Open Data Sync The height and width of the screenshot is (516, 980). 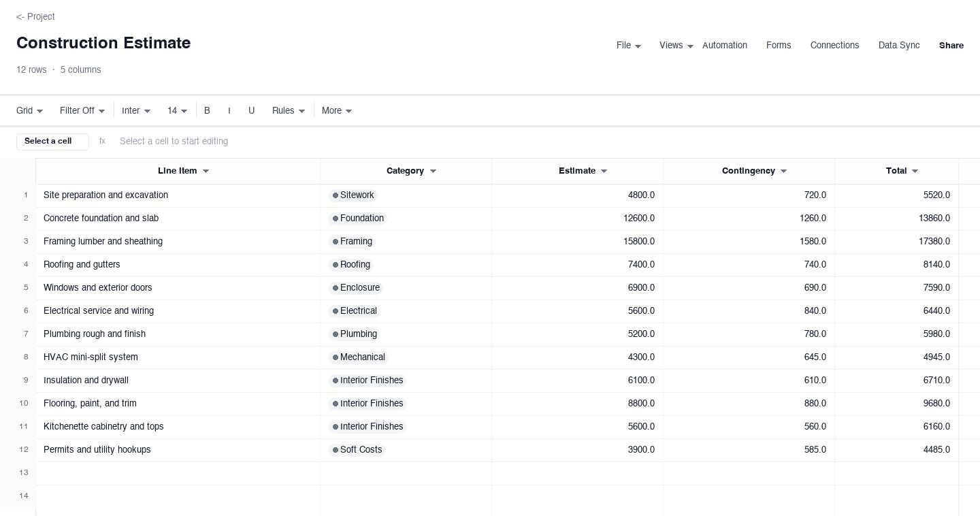tap(899, 46)
